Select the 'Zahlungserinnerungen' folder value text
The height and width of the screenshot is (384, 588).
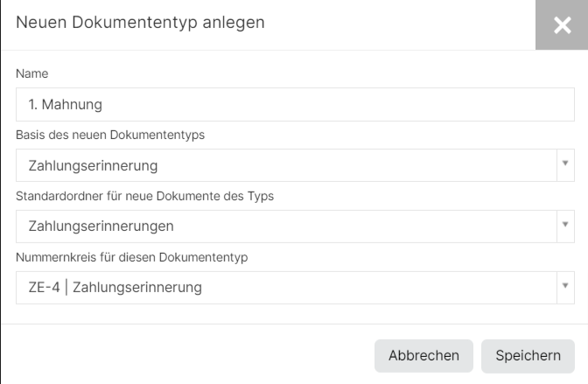click(101, 227)
